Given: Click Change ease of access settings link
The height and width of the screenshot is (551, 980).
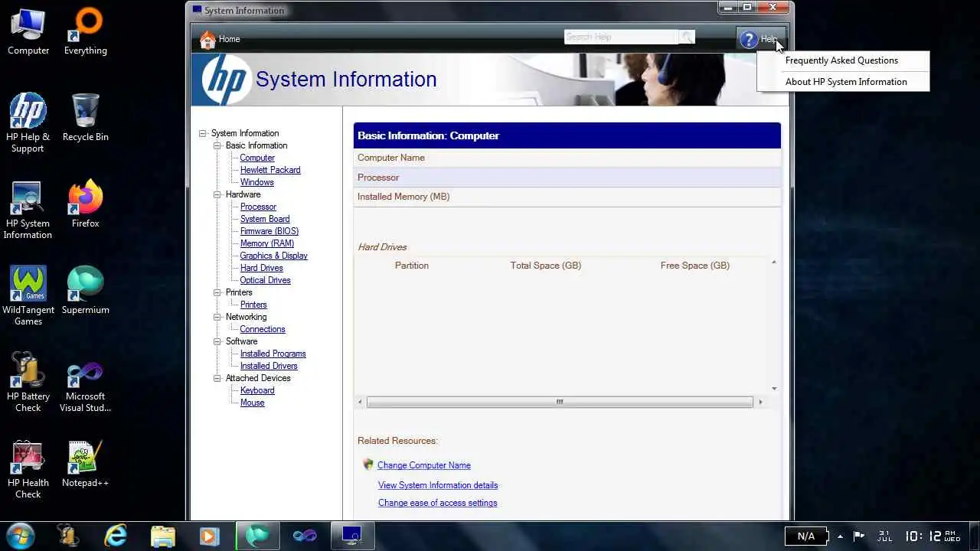Looking at the screenshot, I should [438, 503].
